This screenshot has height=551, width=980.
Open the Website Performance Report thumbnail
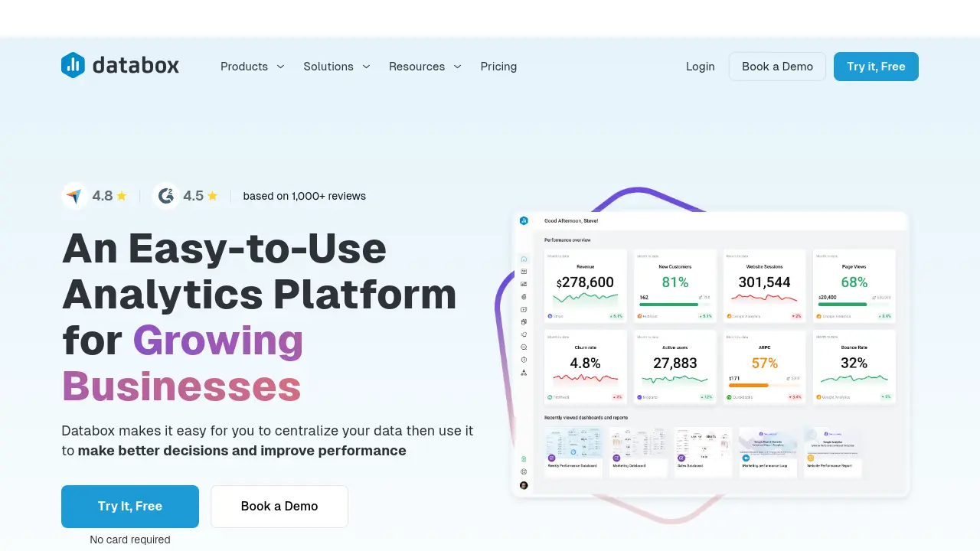(x=832, y=452)
